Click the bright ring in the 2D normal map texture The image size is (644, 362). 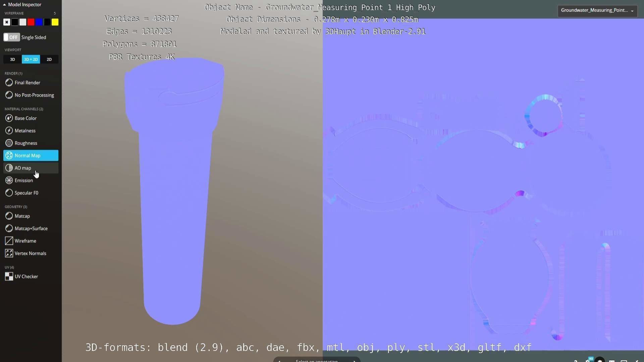544,116
